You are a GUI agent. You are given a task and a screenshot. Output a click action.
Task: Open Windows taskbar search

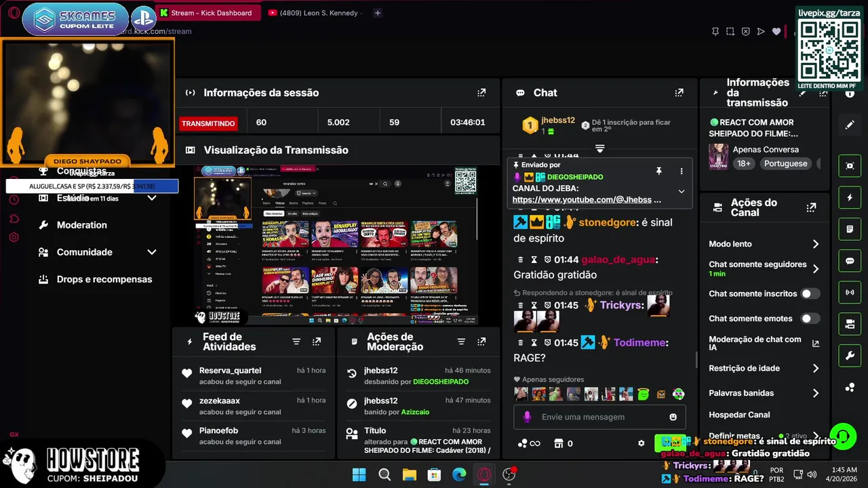tap(384, 474)
